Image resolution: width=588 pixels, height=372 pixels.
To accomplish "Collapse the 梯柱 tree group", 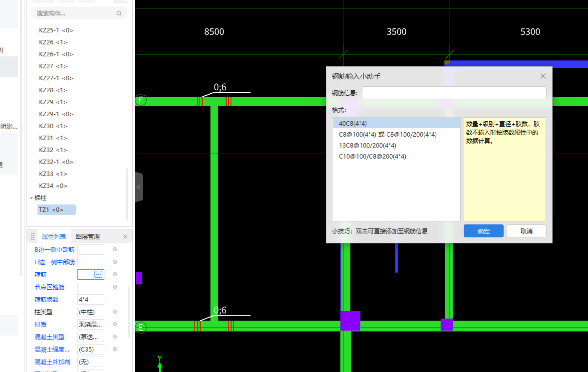I will 31,198.
